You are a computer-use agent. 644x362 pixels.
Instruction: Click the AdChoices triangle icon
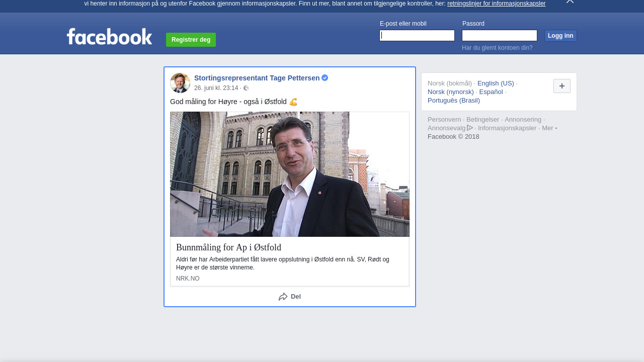pyautogui.click(x=470, y=128)
